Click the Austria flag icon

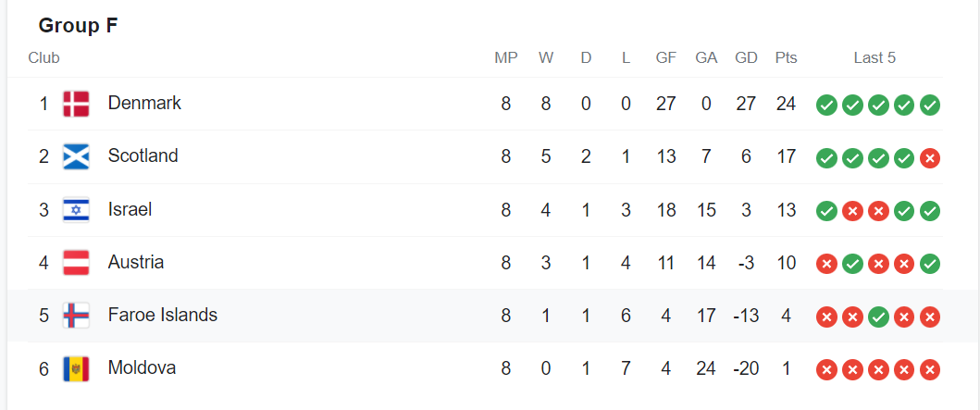[76, 263]
